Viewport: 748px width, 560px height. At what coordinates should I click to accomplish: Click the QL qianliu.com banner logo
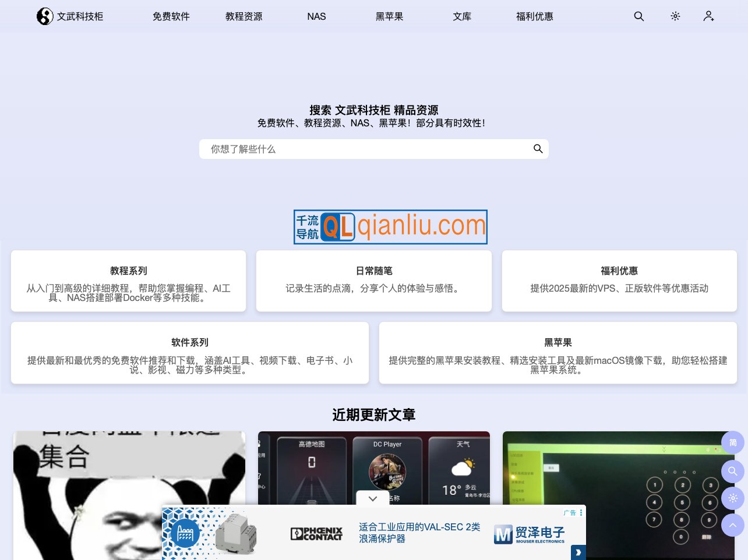pyautogui.click(x=390, y=226)
